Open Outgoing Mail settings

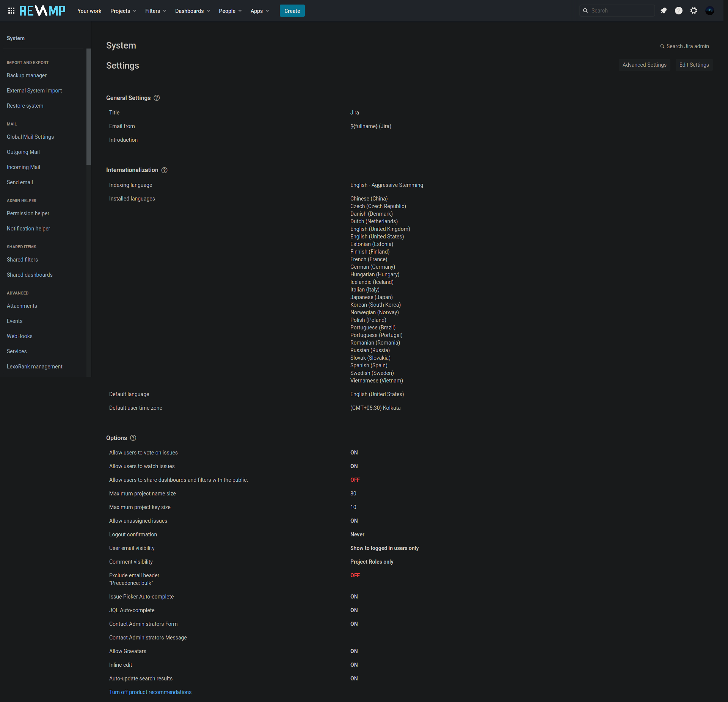tap(23, 152)
